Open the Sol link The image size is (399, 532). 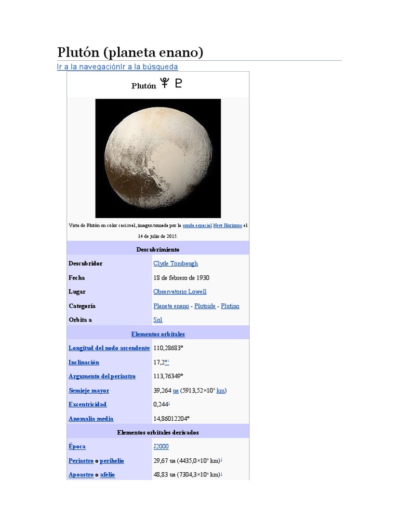point(158,320)
